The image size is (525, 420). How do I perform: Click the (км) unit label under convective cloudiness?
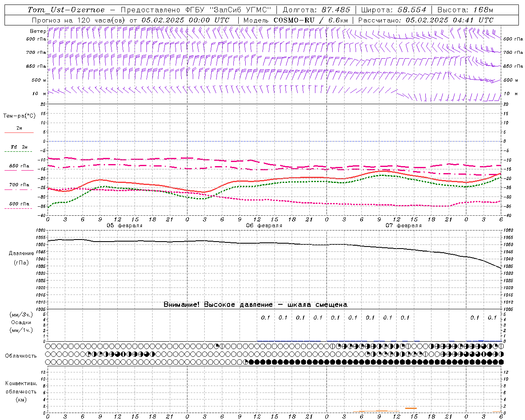(21, 399)
